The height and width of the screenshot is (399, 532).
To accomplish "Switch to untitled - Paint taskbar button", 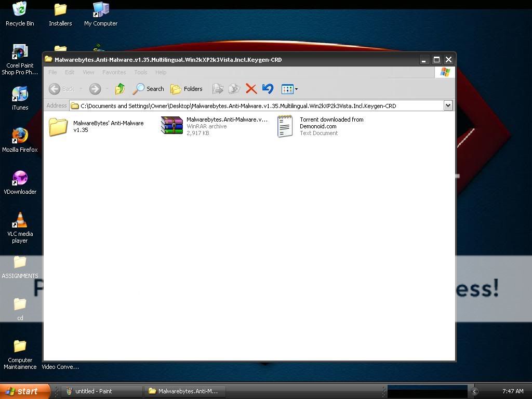I will tap(102, 391).
